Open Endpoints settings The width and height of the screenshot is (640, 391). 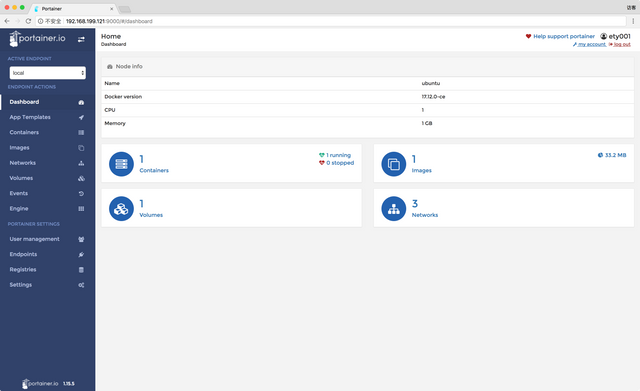pyautogui.click(x=23, y=254)
